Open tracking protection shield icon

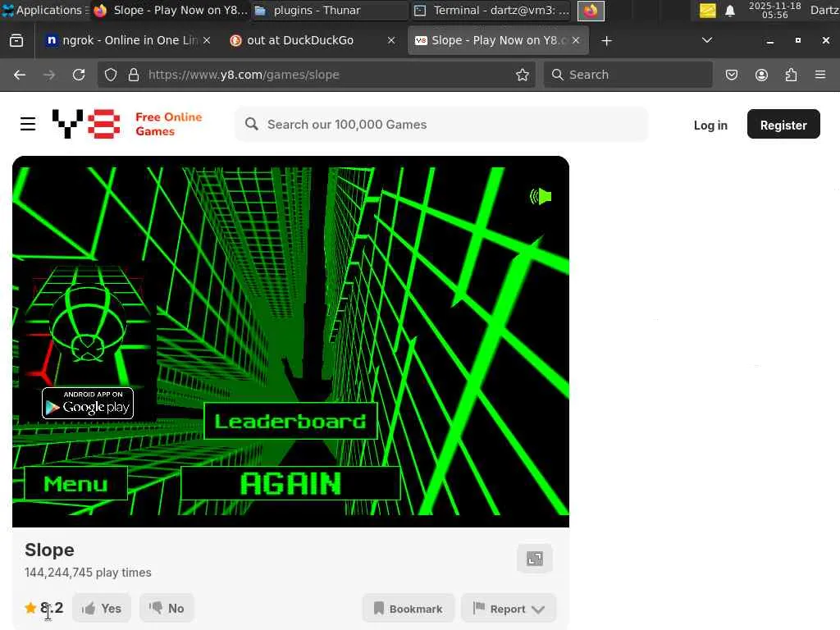pyautogui.click(x=111, y=75)
